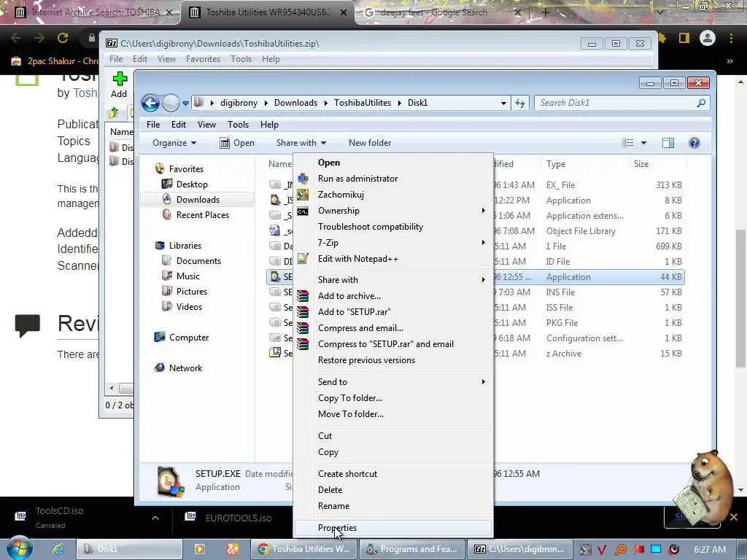Select Edit with Notepad++
Image resolution: width=747 pixels, height=560 pixels.
(x=393, y=259)
